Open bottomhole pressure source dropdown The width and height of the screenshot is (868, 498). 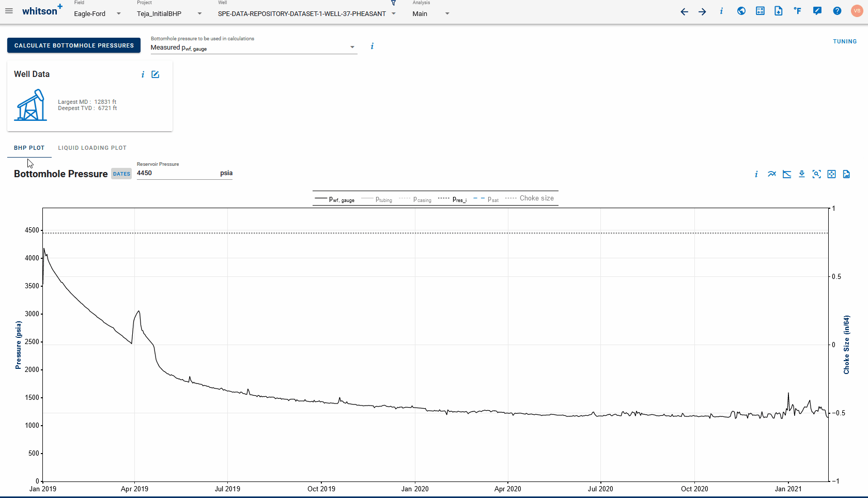coord(254,48)
